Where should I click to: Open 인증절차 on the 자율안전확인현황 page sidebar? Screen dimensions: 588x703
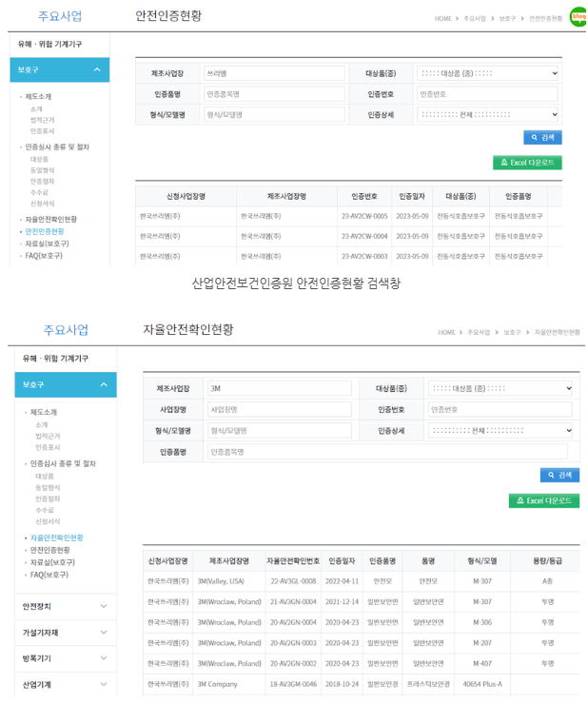pos(48,498)
